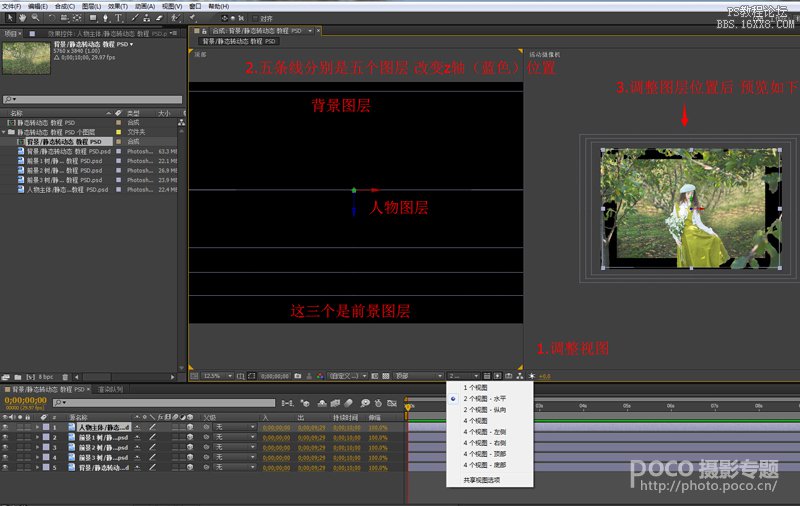800x506 pixels.
Task: Click the motion blur enable icon in timeline
Action: click(348, 403)
